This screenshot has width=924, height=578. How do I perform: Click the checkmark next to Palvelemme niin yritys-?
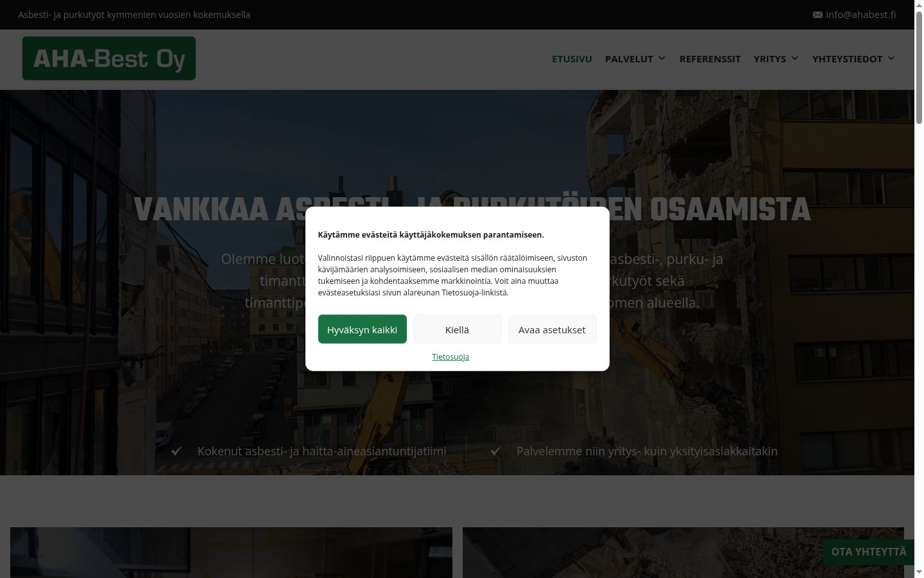(495, 451)
